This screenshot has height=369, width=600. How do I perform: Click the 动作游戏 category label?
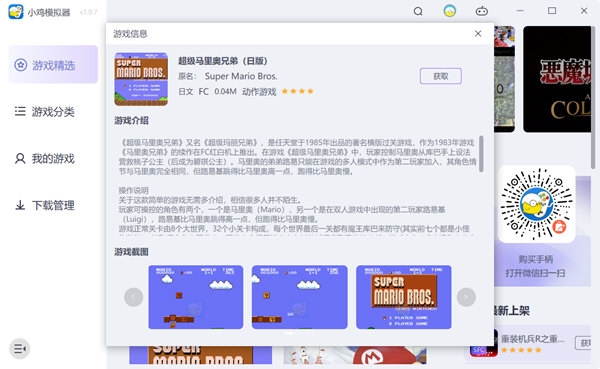(x=259, y=91)
